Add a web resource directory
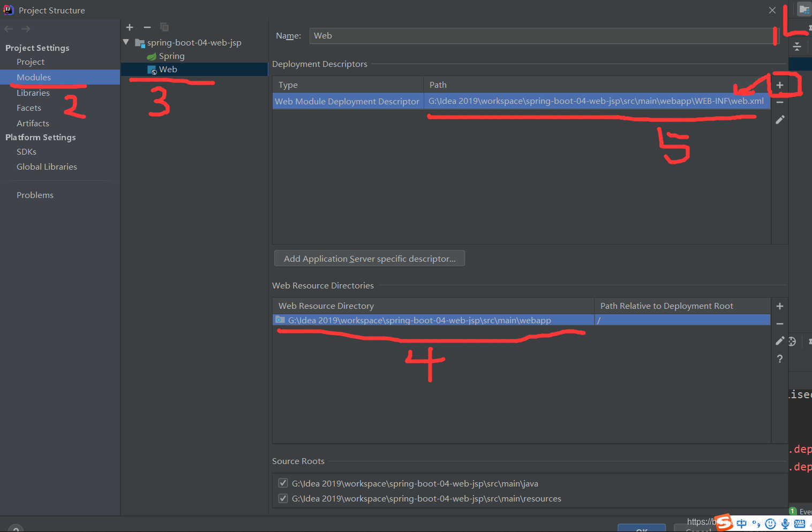The height and width of the screenshot is (532, 812). (x=780, y=306)
